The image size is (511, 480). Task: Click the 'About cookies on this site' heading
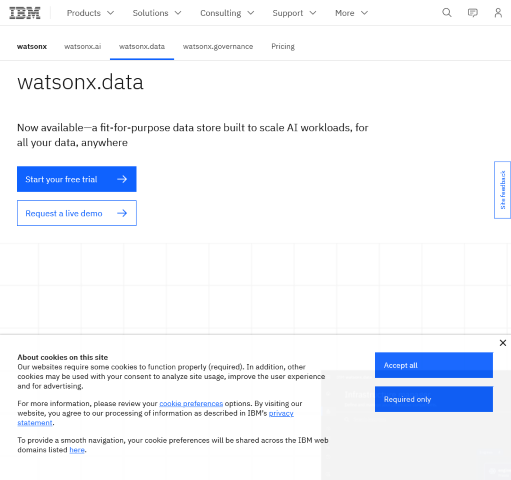click(x=63, y=357)
